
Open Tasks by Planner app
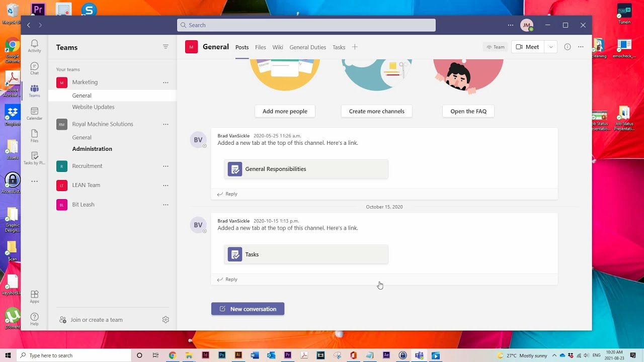(34, 158)
